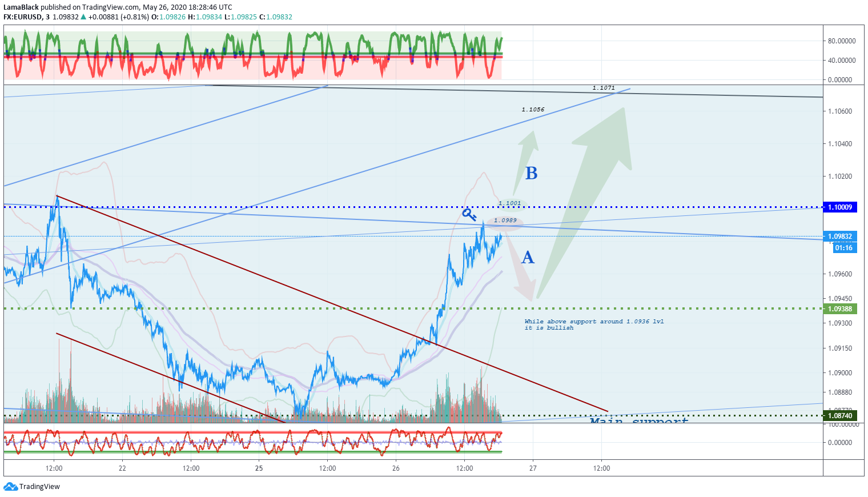This screenshot has height=497, width=868.
Task: Click the 100.00000 lower pane axis value
Action: coord(843,425)
